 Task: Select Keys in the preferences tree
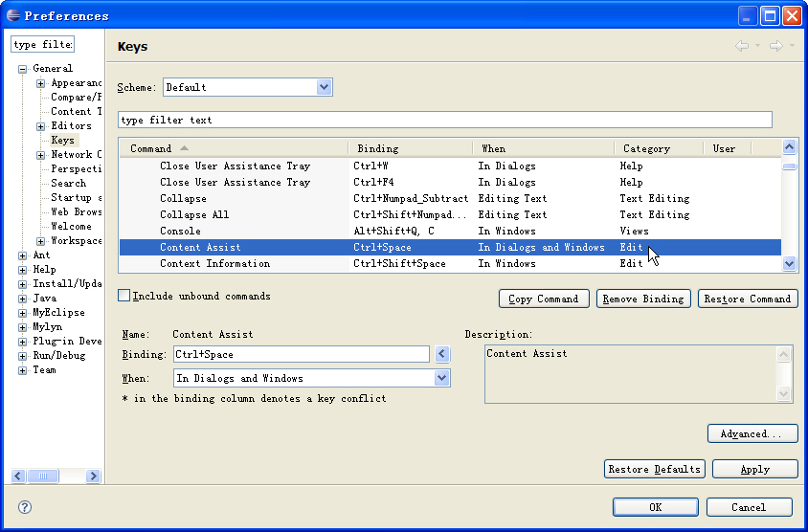(62, 140)
